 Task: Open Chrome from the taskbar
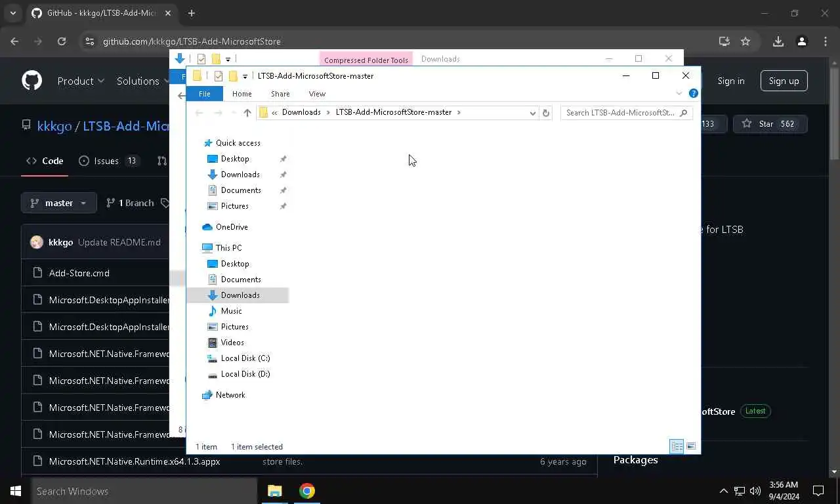click(x=307, y=491)
